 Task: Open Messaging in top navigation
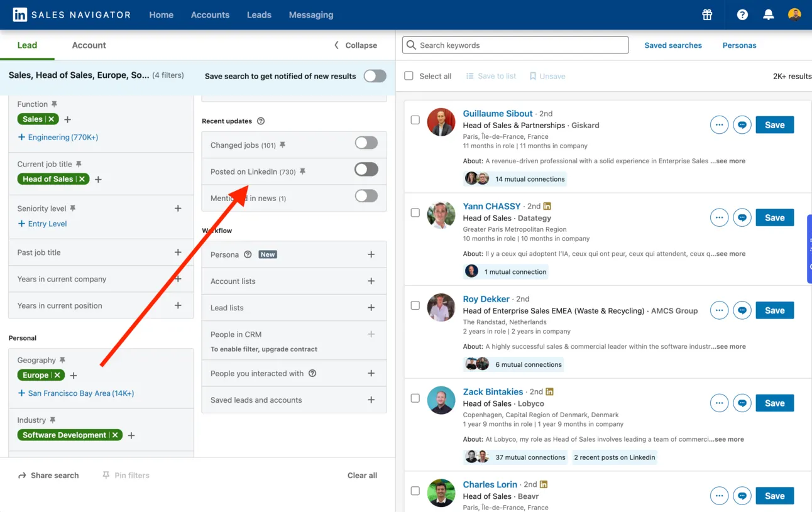[x=311, y=14]
